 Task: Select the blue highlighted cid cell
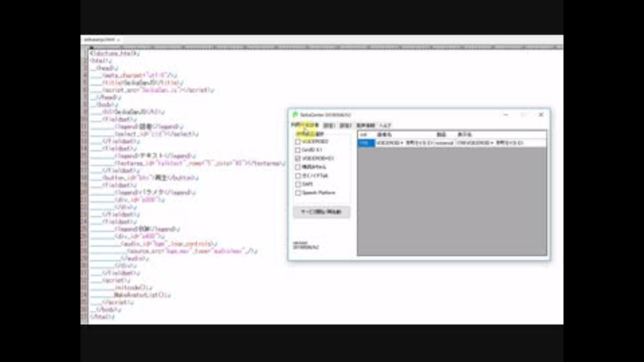366,143
